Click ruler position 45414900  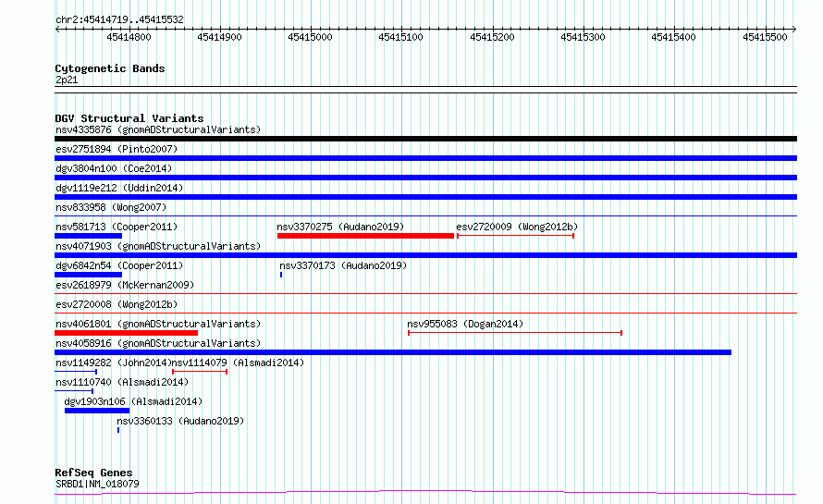(219, 37)
